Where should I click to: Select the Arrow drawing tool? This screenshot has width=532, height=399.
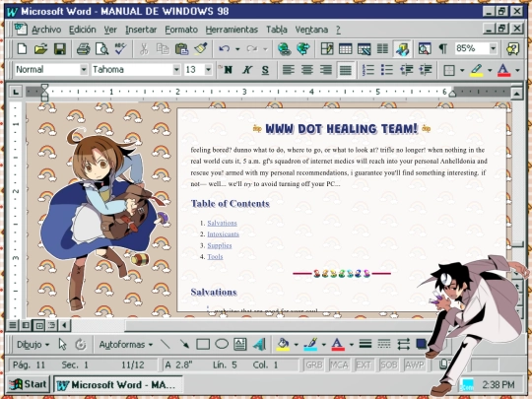[184, 345]
